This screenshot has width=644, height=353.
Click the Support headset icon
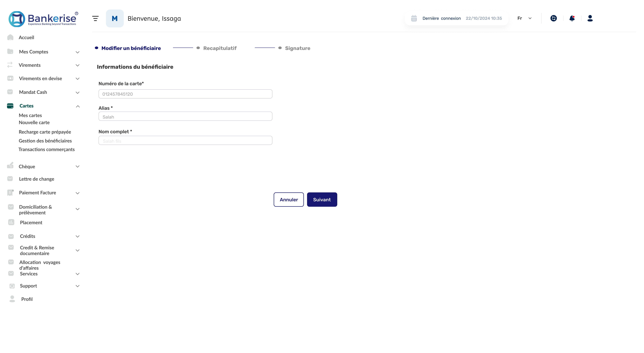click(x=12, y=286)
